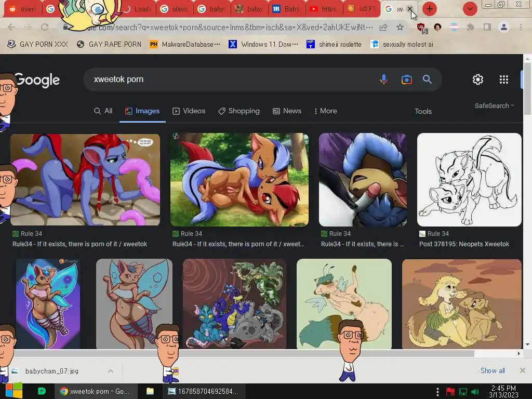Open File Explorer from the taskbar
The image size is (532, 399).
click(x=150, y=391)
